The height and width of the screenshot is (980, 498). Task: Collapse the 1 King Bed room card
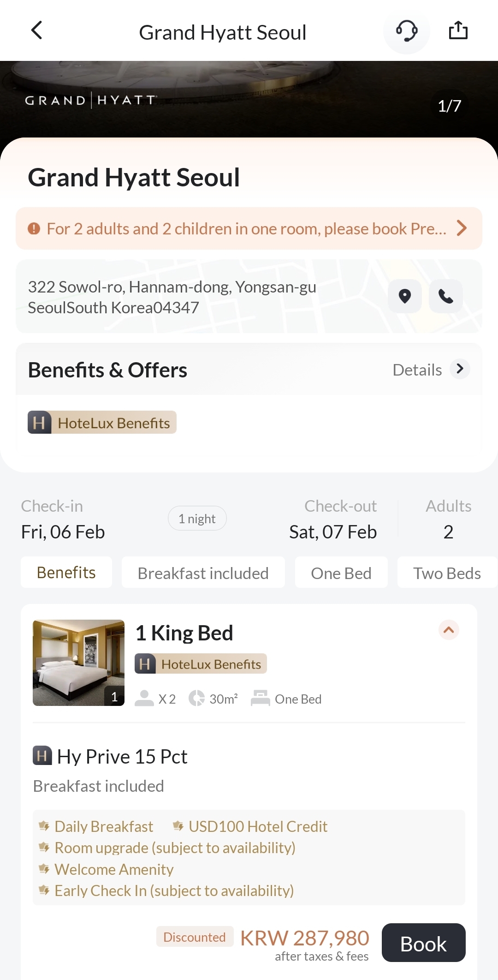point(448,630)
